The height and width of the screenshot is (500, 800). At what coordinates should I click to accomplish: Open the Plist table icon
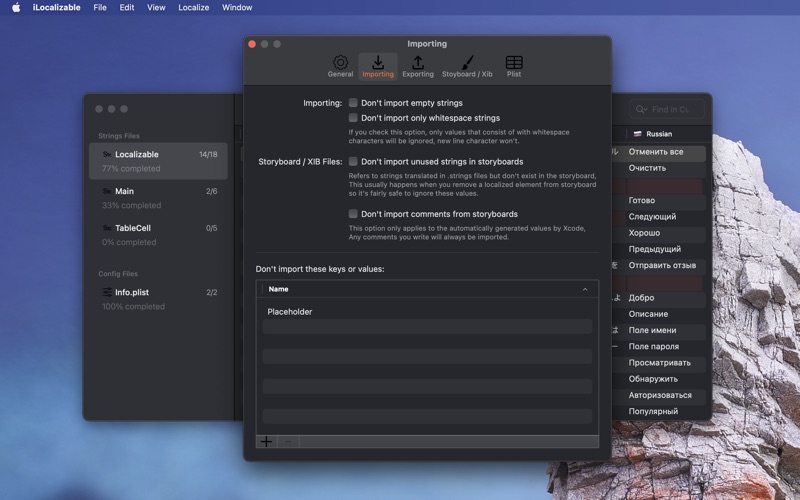coord(514,62)
